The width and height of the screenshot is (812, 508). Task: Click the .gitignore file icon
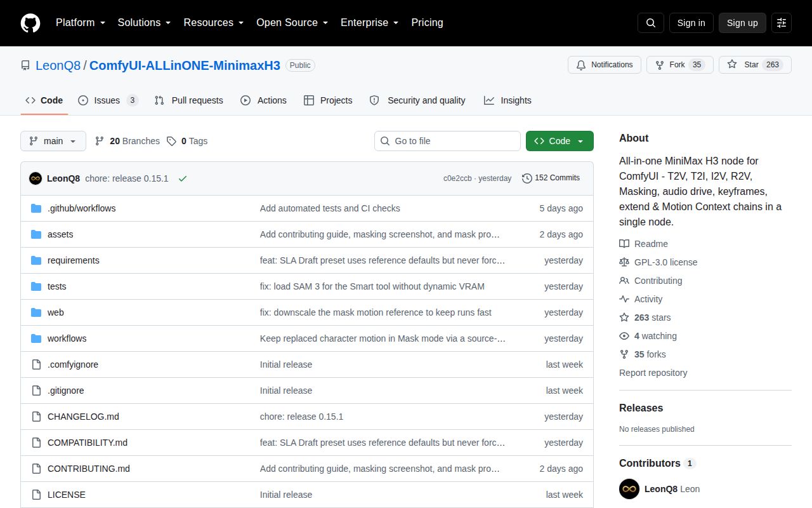pyautogui.click(x=36, y=391)
